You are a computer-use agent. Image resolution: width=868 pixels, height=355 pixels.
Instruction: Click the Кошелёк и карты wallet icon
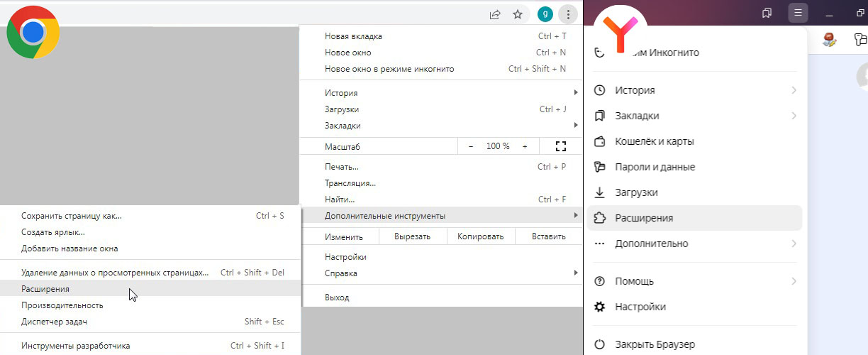(x=600, y=141)
